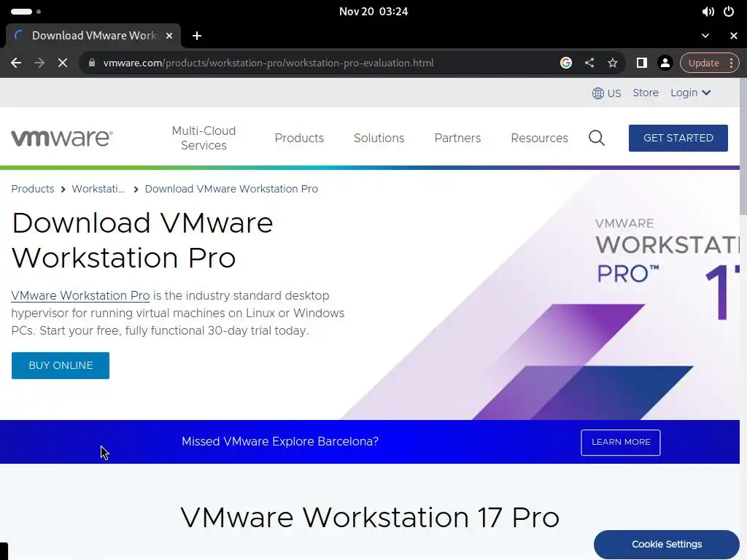Open the Activities overview pill
This screenshot has width=747, height=560.
pyautogui.click(x=26, y=12)
